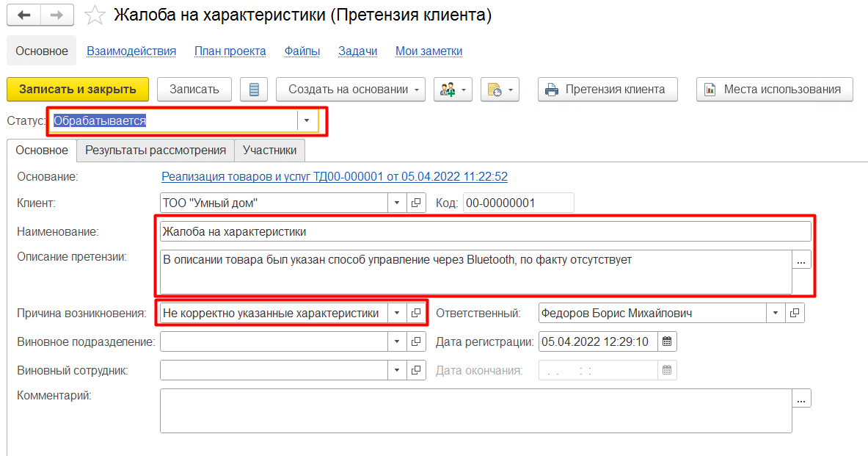Open the Создать на основании menu
The height and width of the screenshot is (456, 868).
coord(351,90)
